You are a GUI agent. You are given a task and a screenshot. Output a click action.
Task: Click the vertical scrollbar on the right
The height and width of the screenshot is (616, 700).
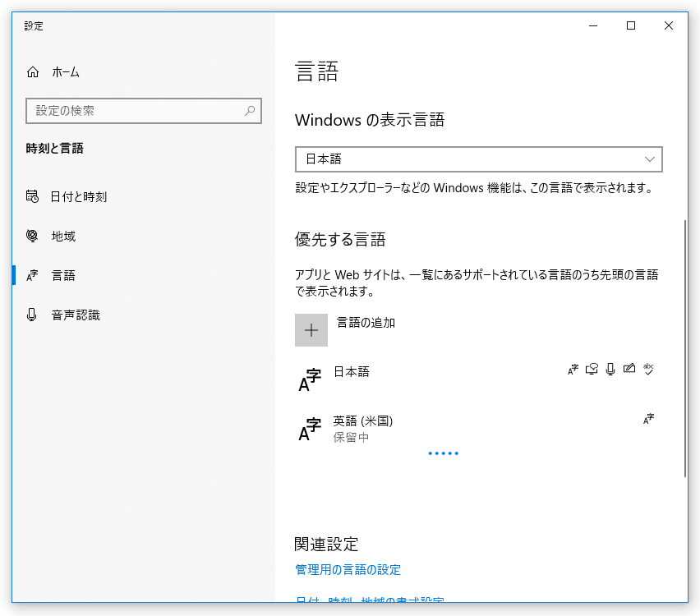point(685,348)
